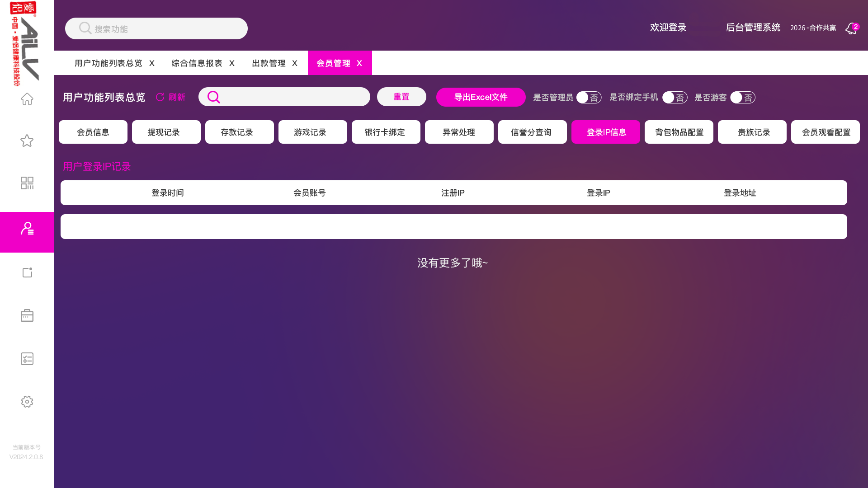Image resolution: width=868 pixels, height=488 pixels.
Task: Toggle the 是否管理员 switch
Action: 589,98
